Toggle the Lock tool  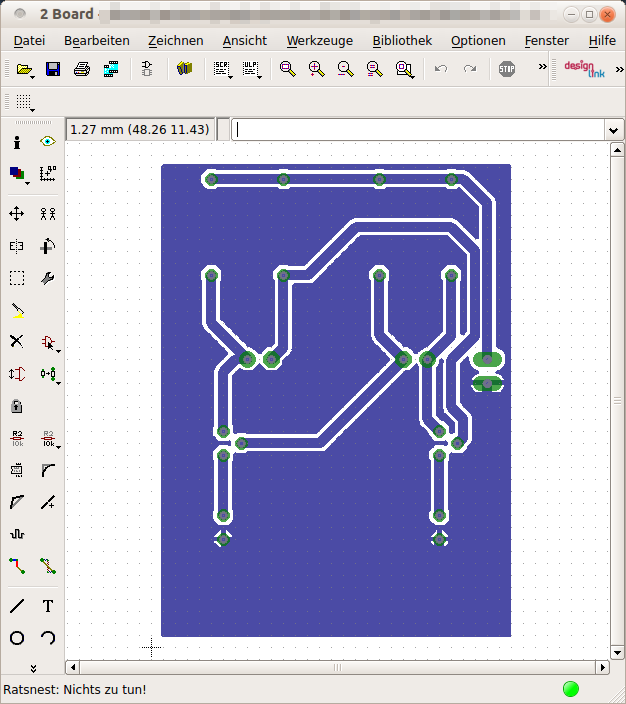pos(17,406)
